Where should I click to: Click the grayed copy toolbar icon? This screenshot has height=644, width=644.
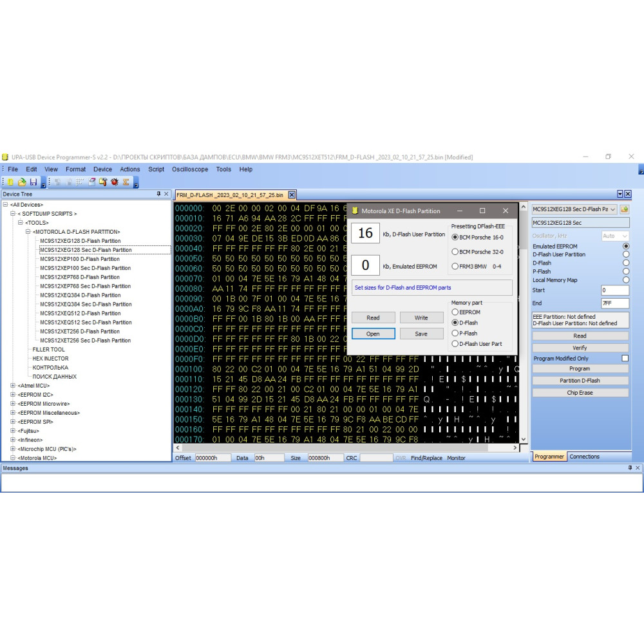57,182
